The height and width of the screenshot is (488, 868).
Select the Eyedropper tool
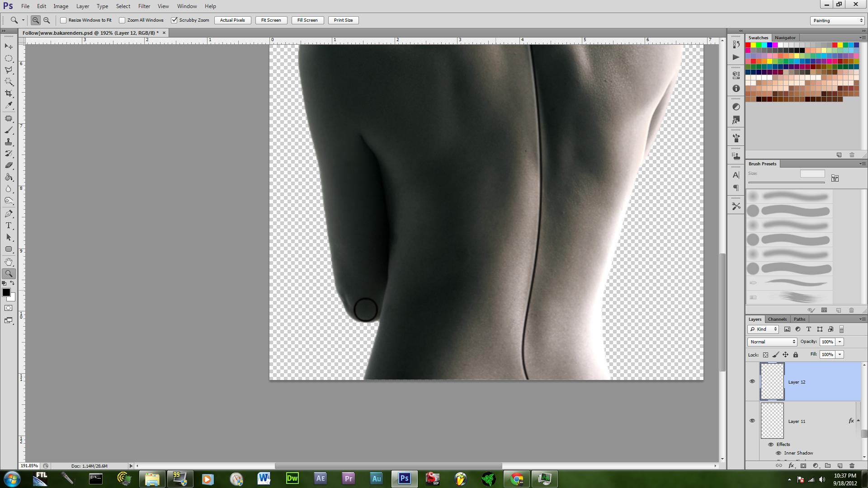pyautogui.click(x=9, y=105)
